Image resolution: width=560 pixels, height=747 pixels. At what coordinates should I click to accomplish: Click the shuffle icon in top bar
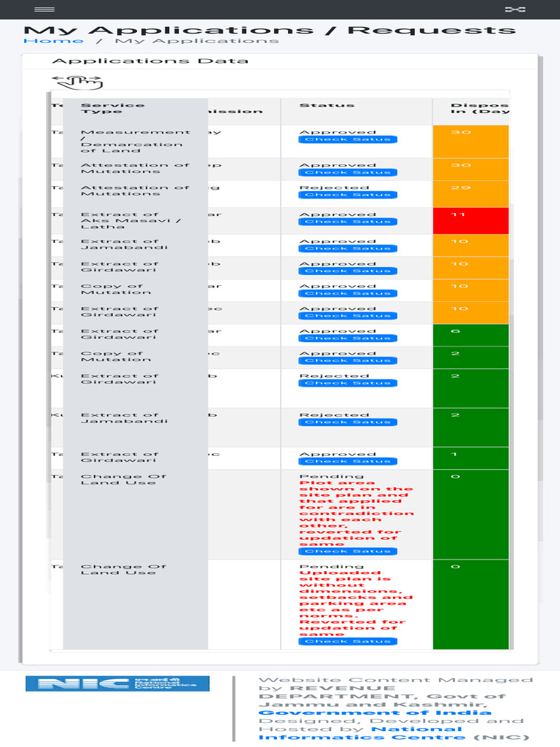pyautogui.click(x=515, y=9)
